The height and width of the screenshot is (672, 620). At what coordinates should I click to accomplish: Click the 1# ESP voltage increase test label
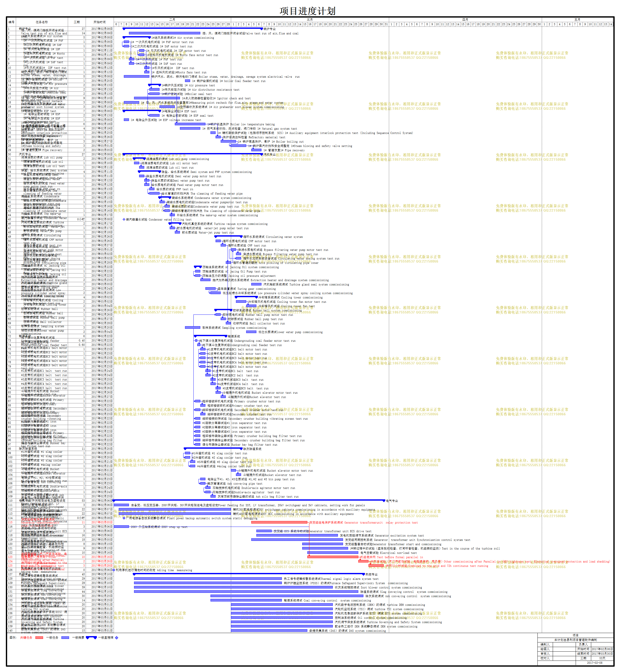(166, 120)
